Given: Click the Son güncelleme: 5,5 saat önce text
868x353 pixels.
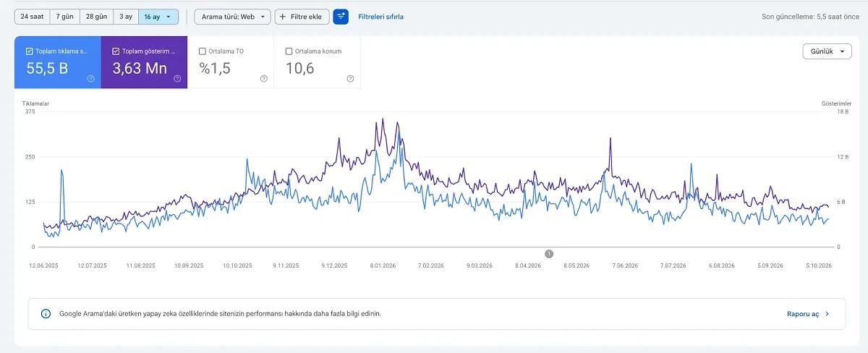Looking at the screenshot, I should [x=810, y=16].
